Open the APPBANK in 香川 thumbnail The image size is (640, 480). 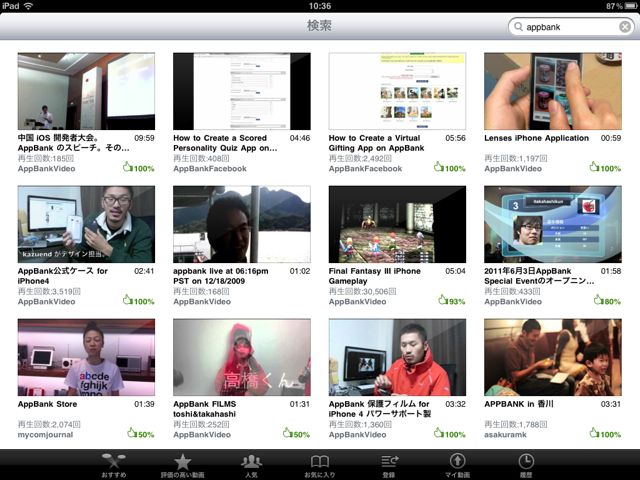pos(553,357)
